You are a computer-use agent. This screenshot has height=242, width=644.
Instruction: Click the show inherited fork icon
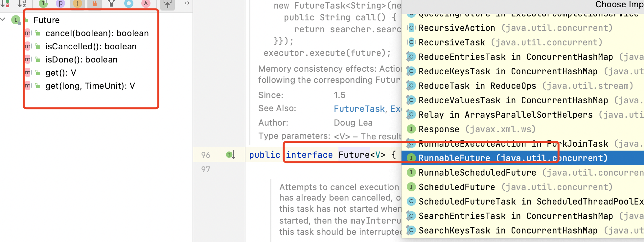[111, 3]
